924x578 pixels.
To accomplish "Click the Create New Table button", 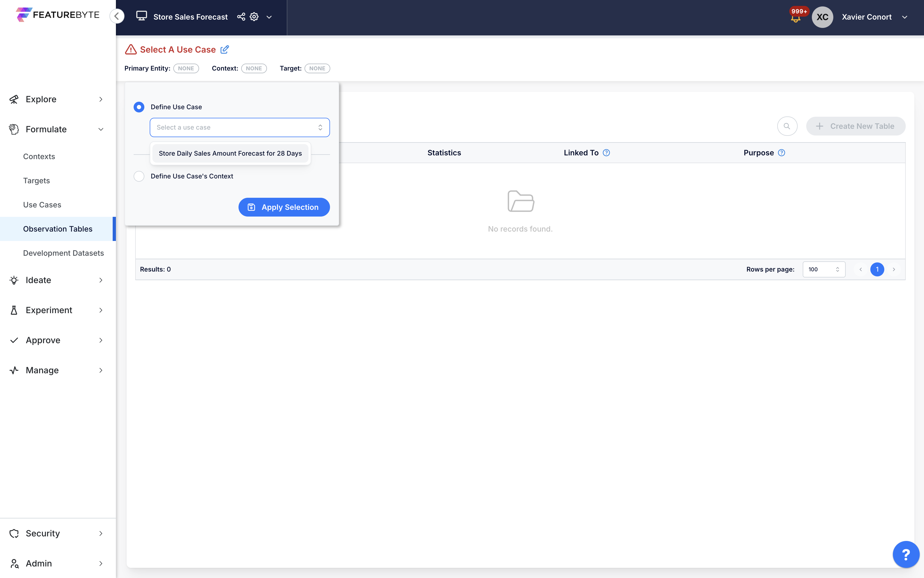I will [855, 126].
